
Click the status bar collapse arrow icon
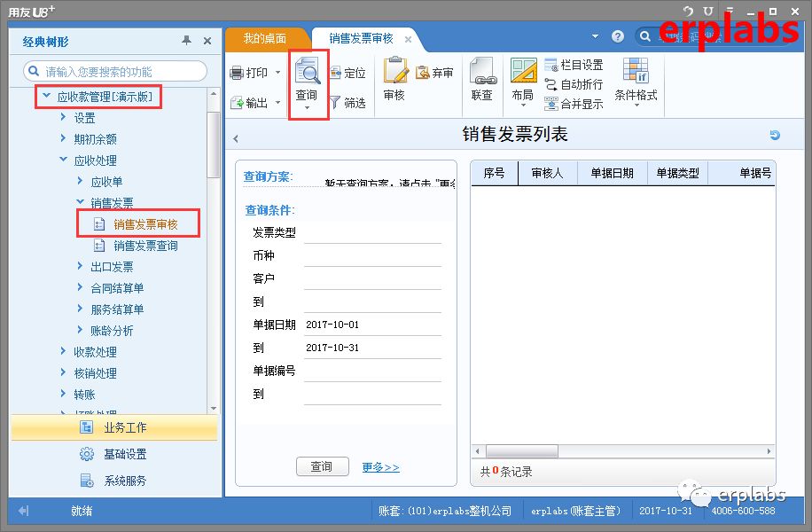(x=23, y=511)
